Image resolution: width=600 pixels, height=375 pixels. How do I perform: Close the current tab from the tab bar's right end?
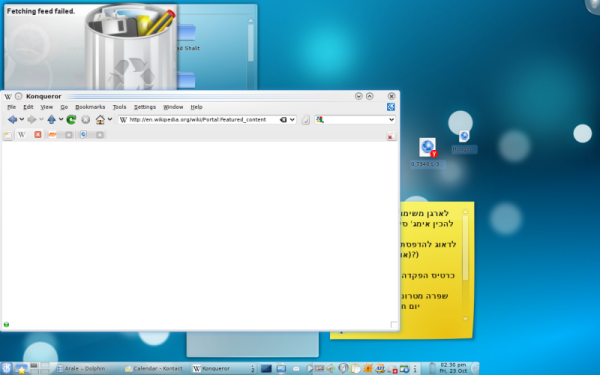coord(391,136)
